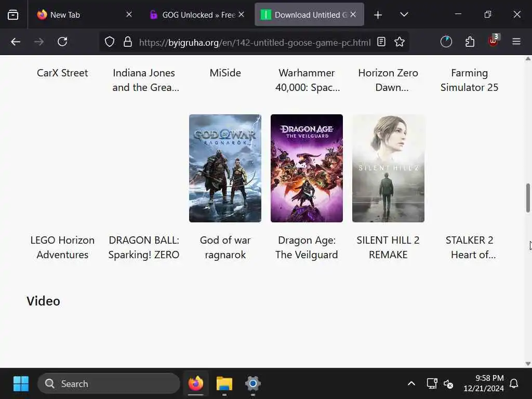Open Firefox application menu
Screen dimensions: 532x399
516,42
